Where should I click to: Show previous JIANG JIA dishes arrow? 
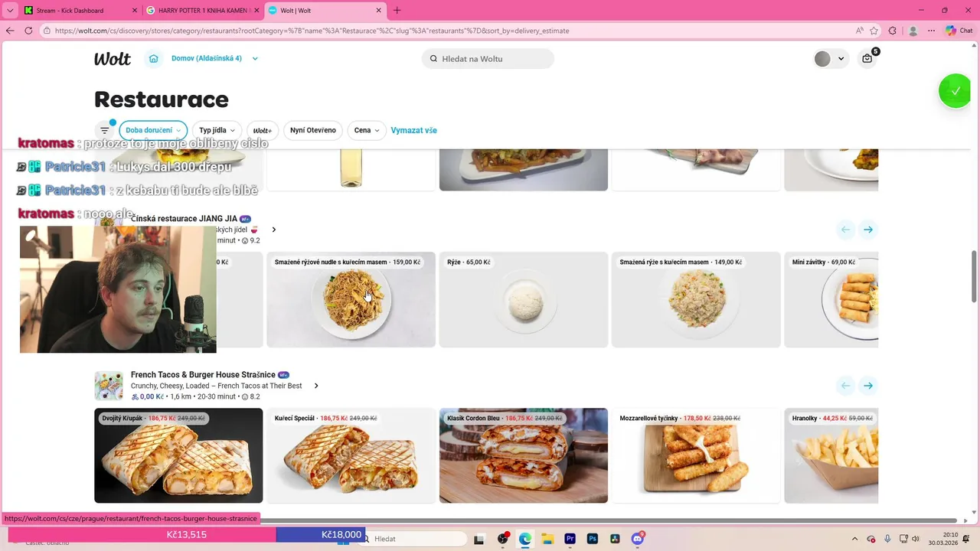coord(845,230)
